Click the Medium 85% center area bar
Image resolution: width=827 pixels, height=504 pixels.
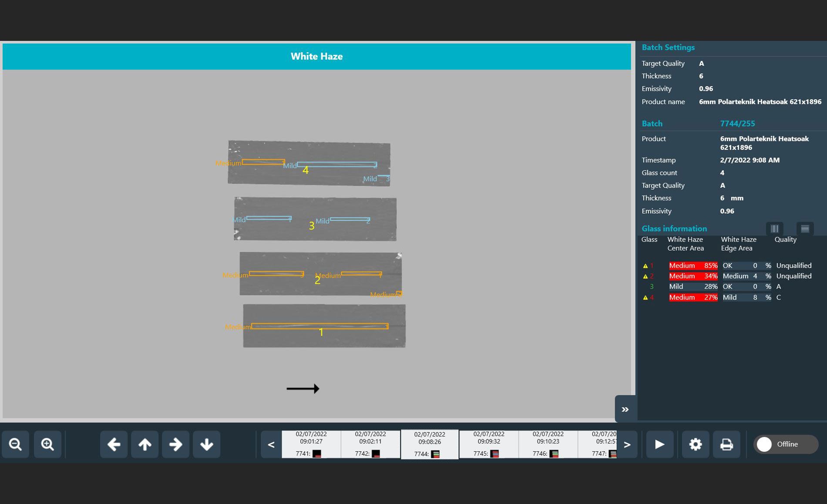coord(693,265)
